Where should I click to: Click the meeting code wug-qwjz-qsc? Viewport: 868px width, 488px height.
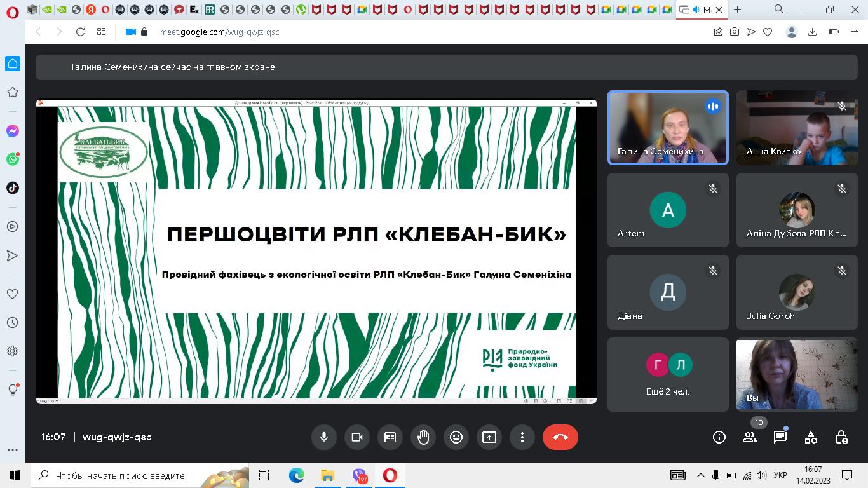[117, 437]
